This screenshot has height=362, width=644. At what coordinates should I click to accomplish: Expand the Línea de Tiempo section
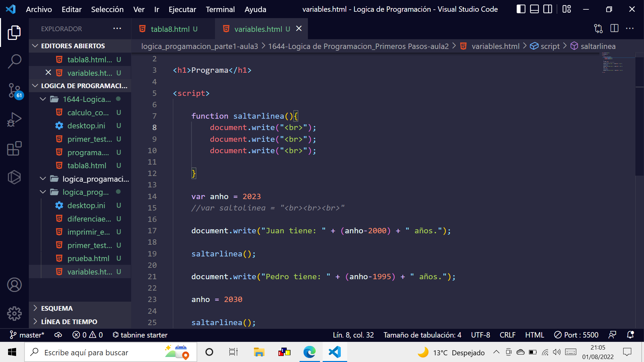click(x=80, y=322)
